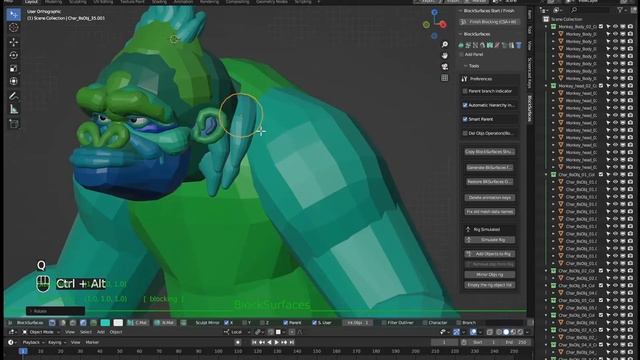The width and height of the screenshot is (640, 360).
Task: Click the white color swatch in bottom bar
Action: click(x=118, y=323)
